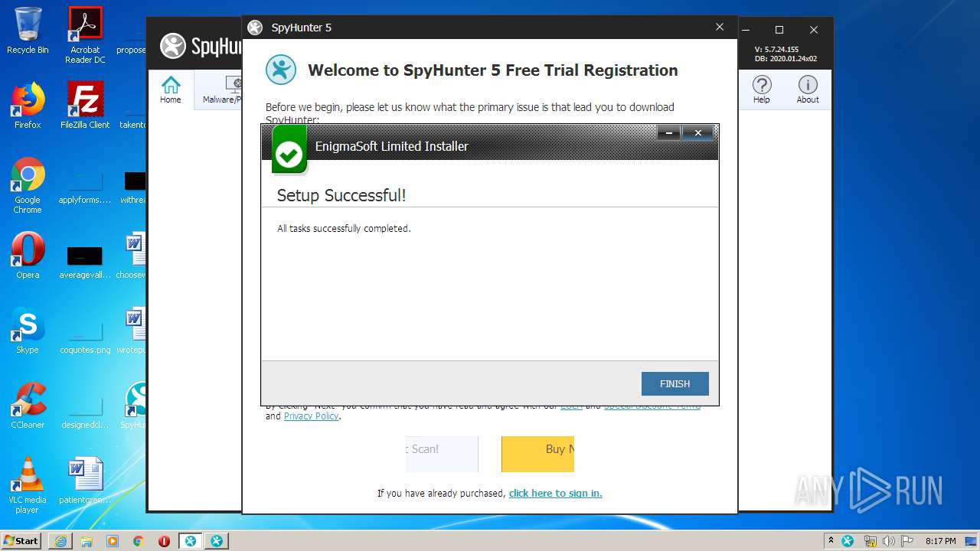Click the registration figure icon beside Welcome heading
Viewport: 980px width, 551px height.
pyautogui.click(x=281, y=70)
